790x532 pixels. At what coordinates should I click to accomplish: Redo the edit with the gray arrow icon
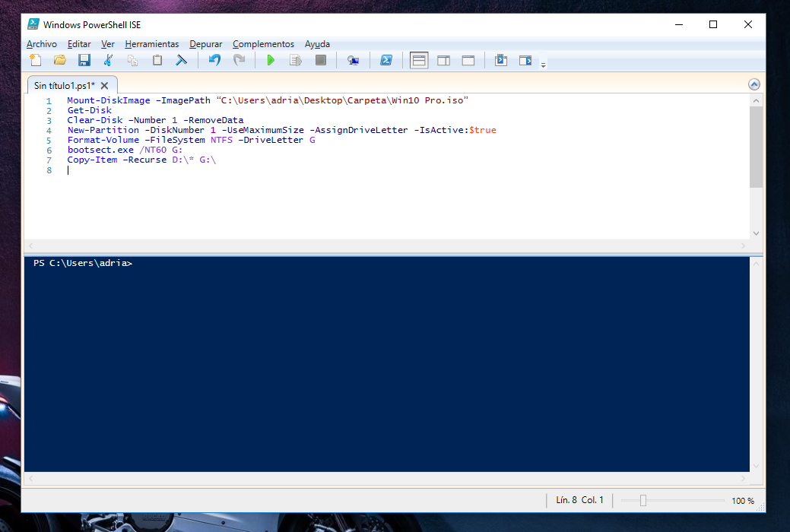tap(240, 61)
